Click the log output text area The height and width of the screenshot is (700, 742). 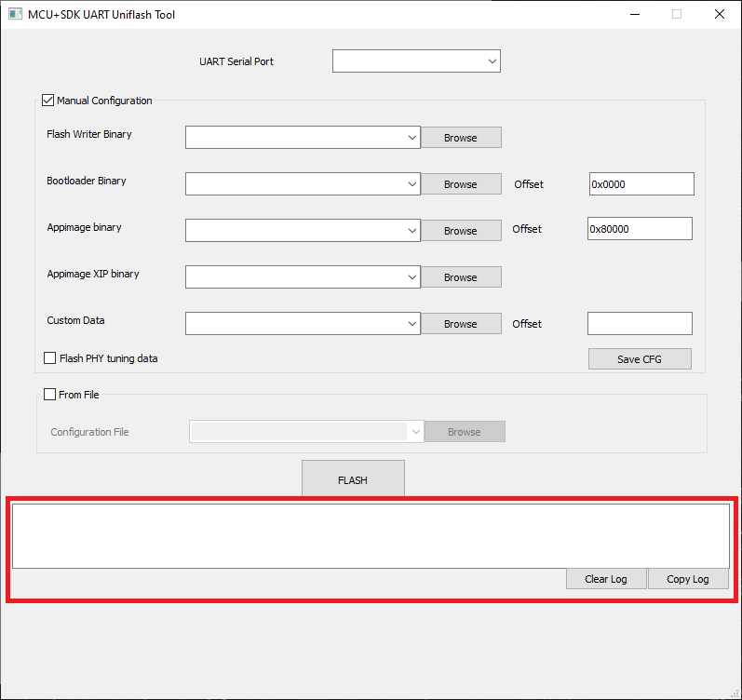point(371,536)
